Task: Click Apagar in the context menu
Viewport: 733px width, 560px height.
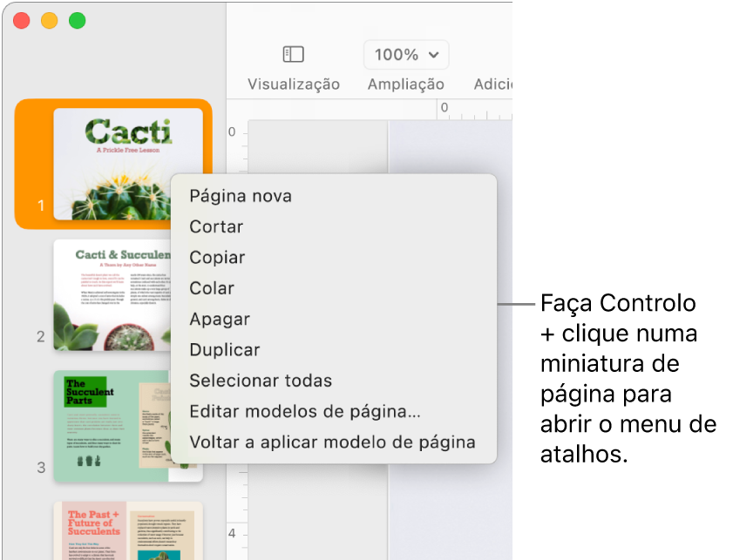Action: (x=334, y=320)
